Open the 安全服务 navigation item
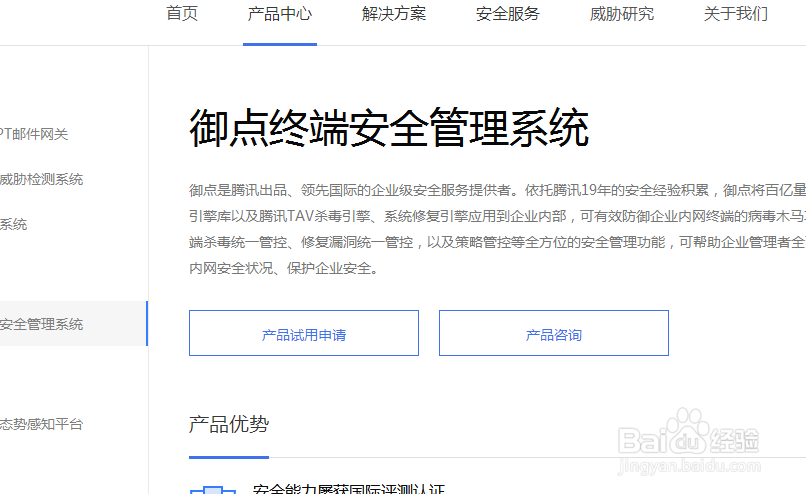The height and width of the screenshot is (494, 806). click(508, 14)
